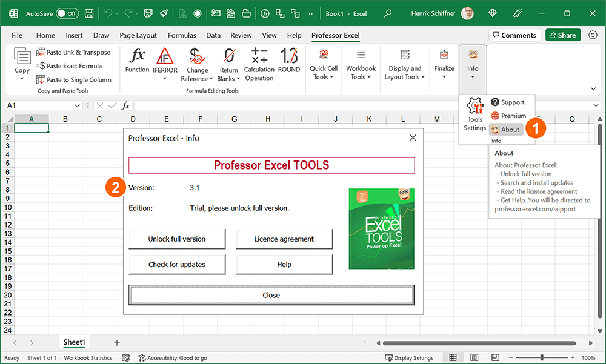The image size is (606, 364).
Task: Select column C header
Action: coord(99,119)
